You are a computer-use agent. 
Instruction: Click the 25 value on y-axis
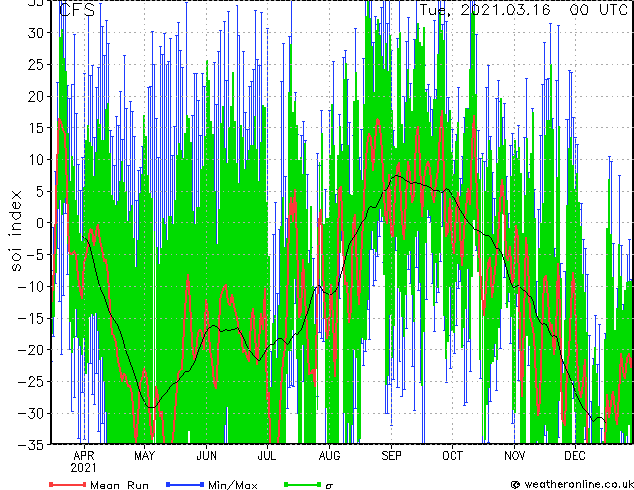tap(36, 64)
